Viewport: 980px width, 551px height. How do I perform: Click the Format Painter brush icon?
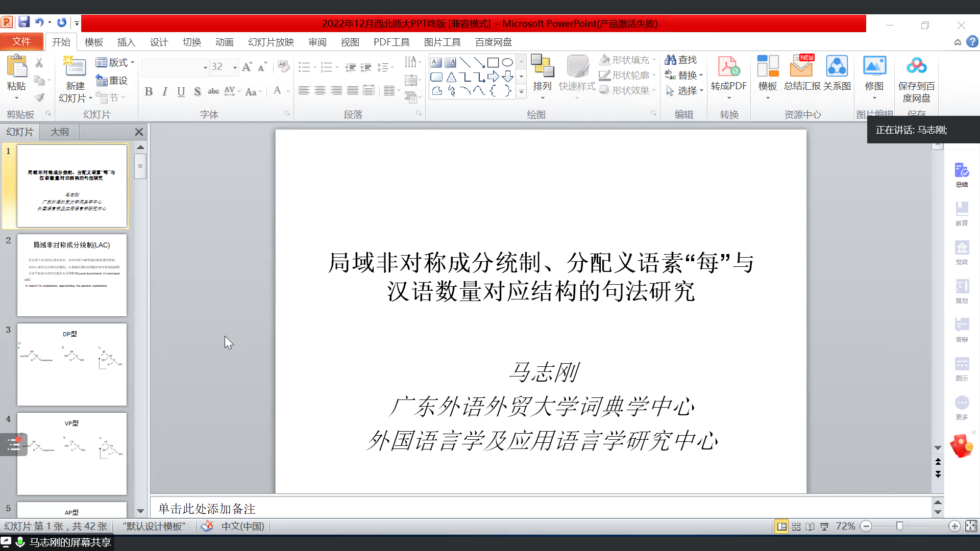pos(39,97)
